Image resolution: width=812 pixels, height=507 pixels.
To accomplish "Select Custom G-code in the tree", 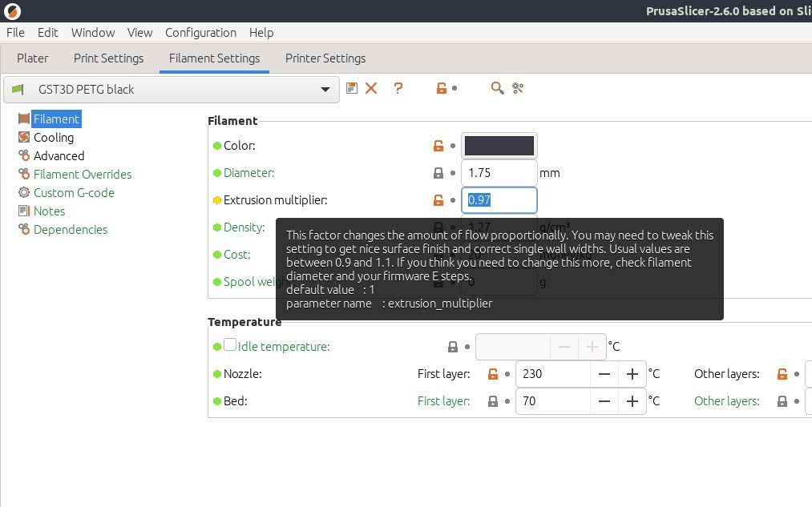I will click(x=74, y=193).
